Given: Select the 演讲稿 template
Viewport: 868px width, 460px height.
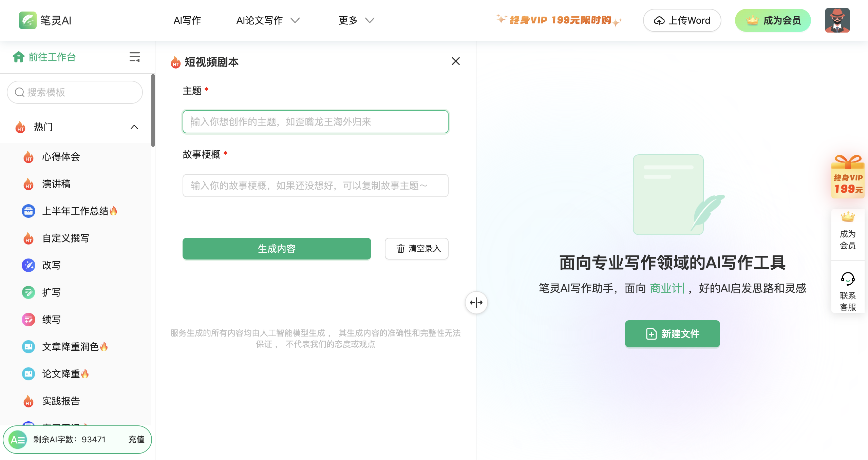Looking at the screenshot, I should click(56, 184).
